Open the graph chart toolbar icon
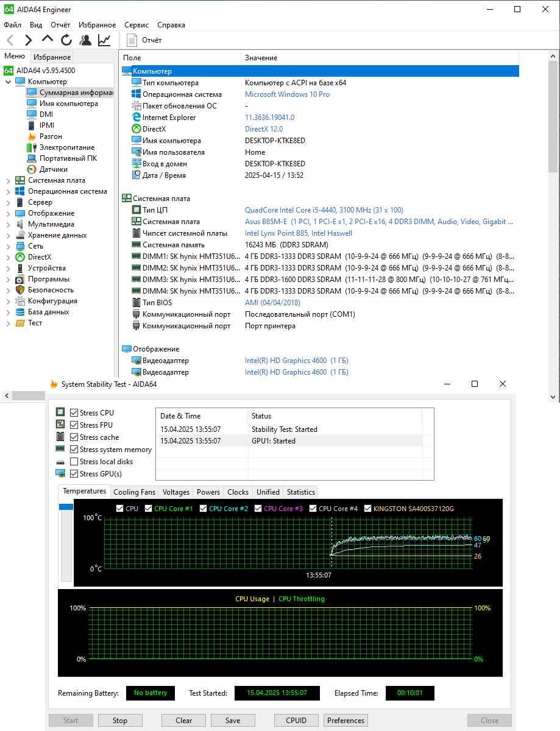Viewport: 560px width, 731px height. click(104, 40)
